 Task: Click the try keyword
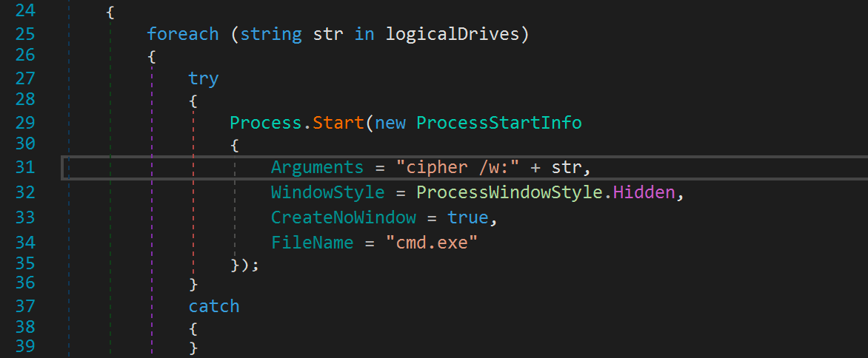tap(204, 78)
